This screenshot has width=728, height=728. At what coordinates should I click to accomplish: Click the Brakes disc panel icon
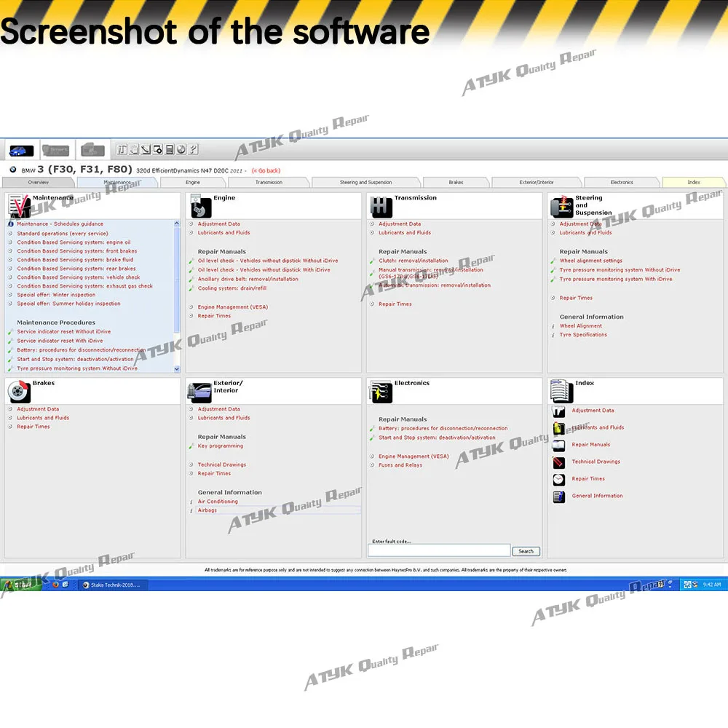click(x=19, y=392)
